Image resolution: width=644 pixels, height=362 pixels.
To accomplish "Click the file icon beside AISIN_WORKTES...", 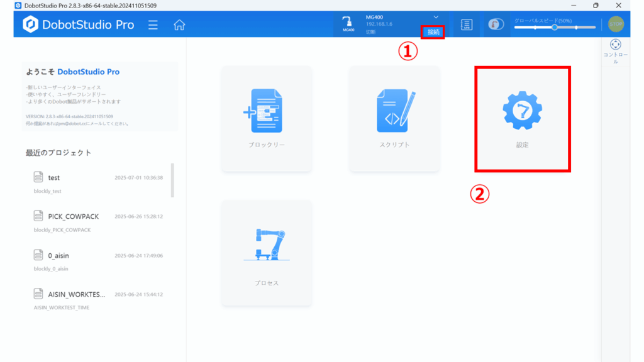I will click(x=38, y=293).
